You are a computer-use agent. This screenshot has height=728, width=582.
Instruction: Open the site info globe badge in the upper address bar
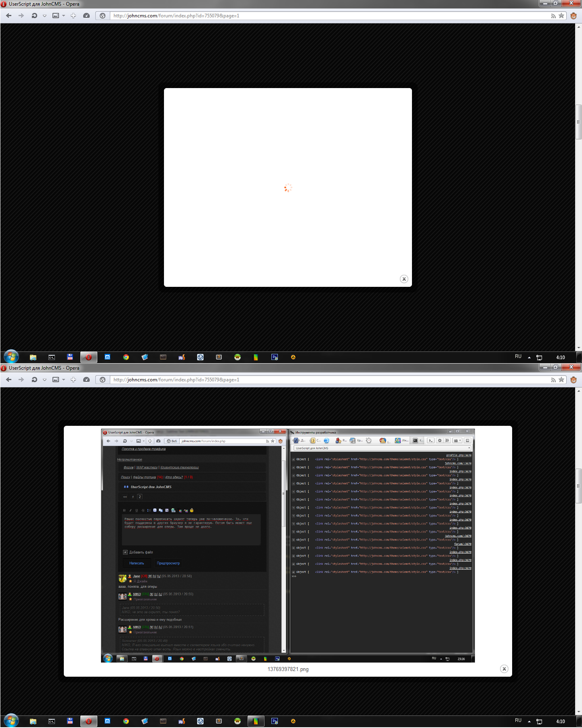pos(103,16)
